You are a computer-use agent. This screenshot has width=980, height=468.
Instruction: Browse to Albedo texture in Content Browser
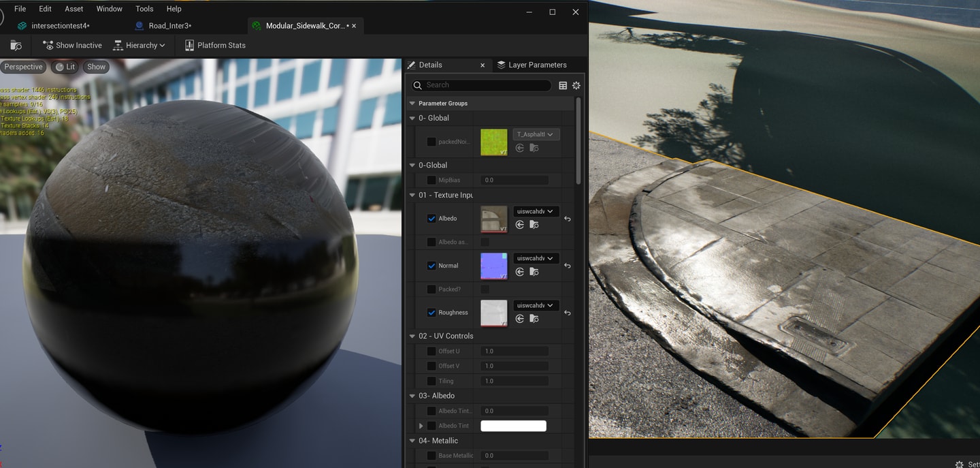tap(534, 225)
